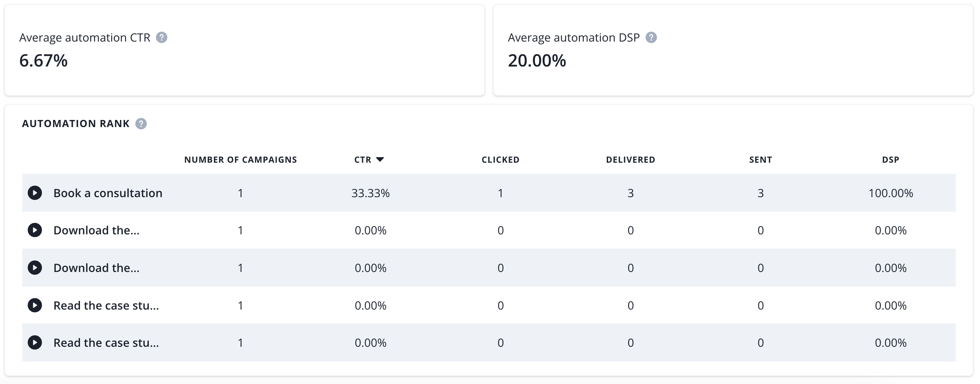Open the last Read the case stu… name
The width and height of the screenshot is (980, 384).
tap(106, 343)
